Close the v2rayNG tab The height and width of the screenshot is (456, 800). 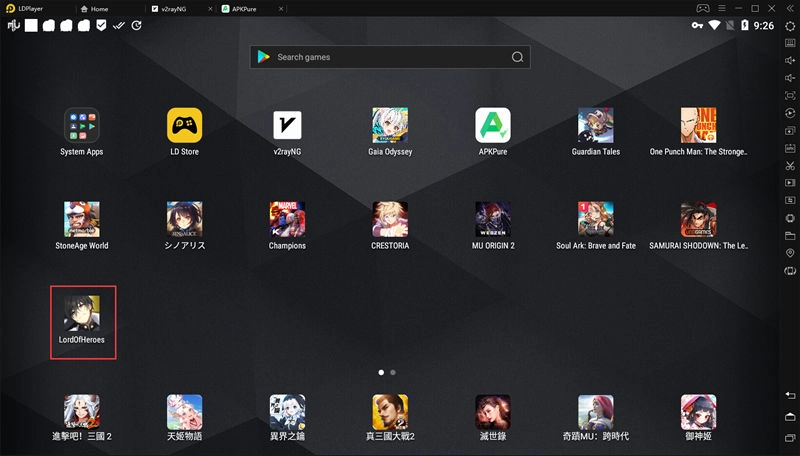[209, 8]
